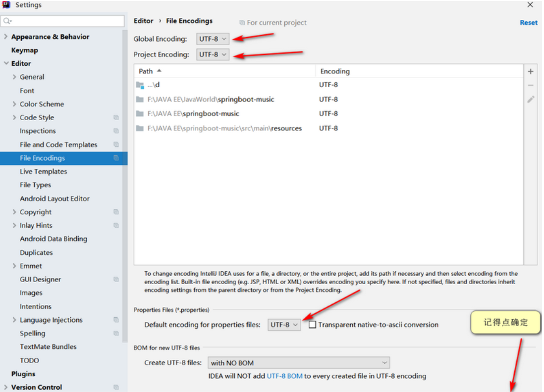
Task: Click the search magnifier icon in settings
Action: click(7, 21)
